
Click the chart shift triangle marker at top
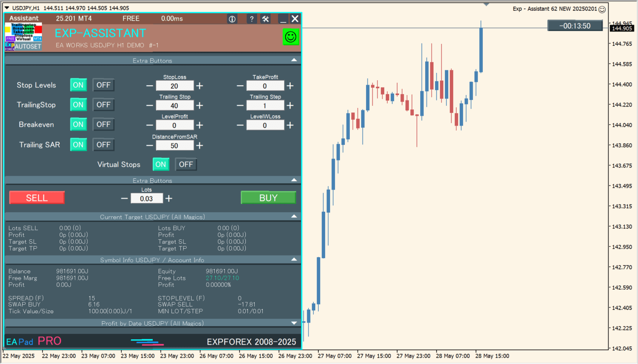[x=487, y=4]
